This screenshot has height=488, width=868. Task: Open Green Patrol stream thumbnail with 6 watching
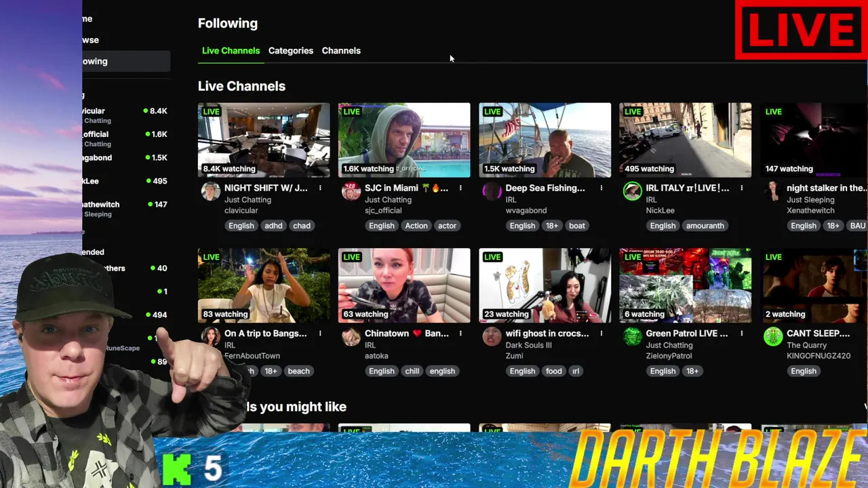[x=685, y=285]
